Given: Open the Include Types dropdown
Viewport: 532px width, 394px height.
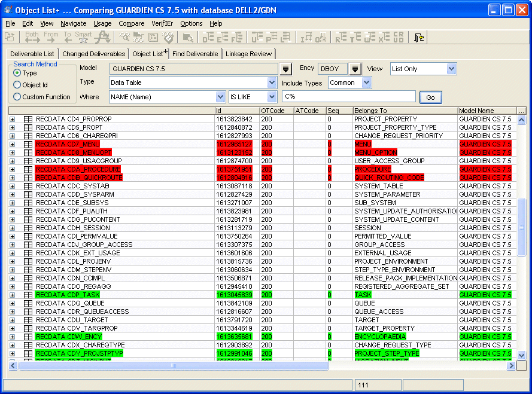Looking at the screenshot, I should click(349, 83).
